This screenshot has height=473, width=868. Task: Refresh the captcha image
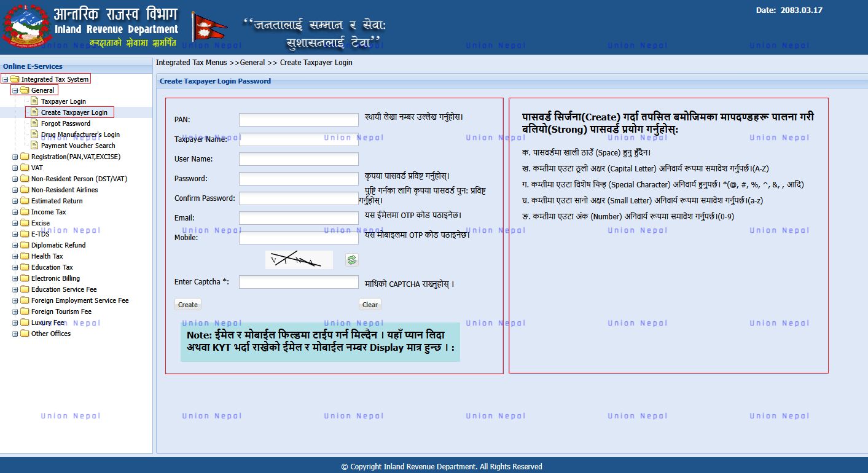click(351, 260)
